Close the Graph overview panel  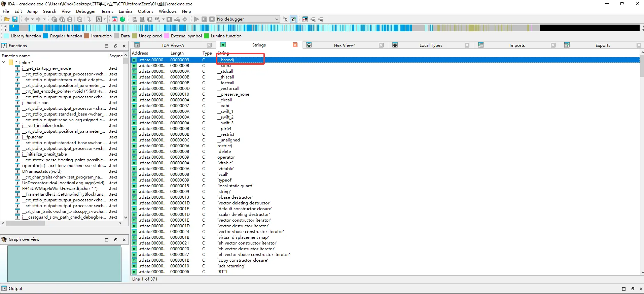point(124,239)
